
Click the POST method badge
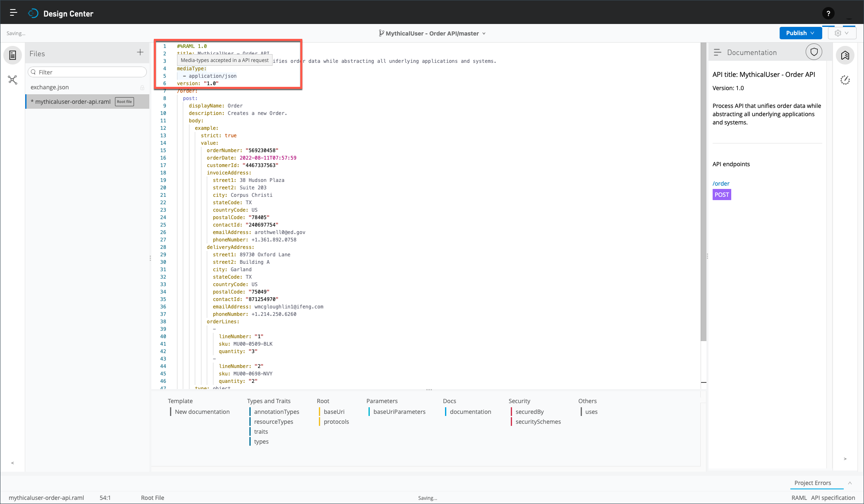point(722,195)
